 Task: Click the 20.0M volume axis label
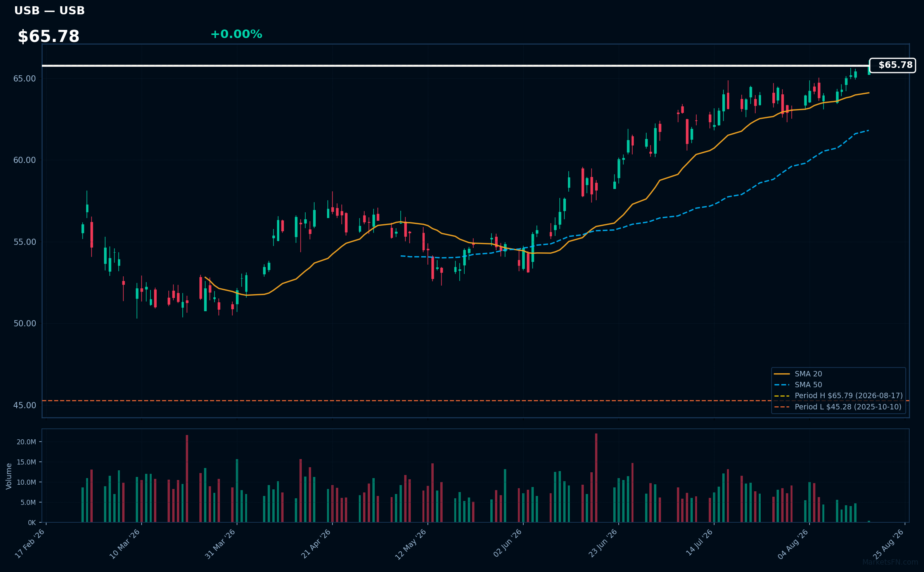tap(26, 442)
